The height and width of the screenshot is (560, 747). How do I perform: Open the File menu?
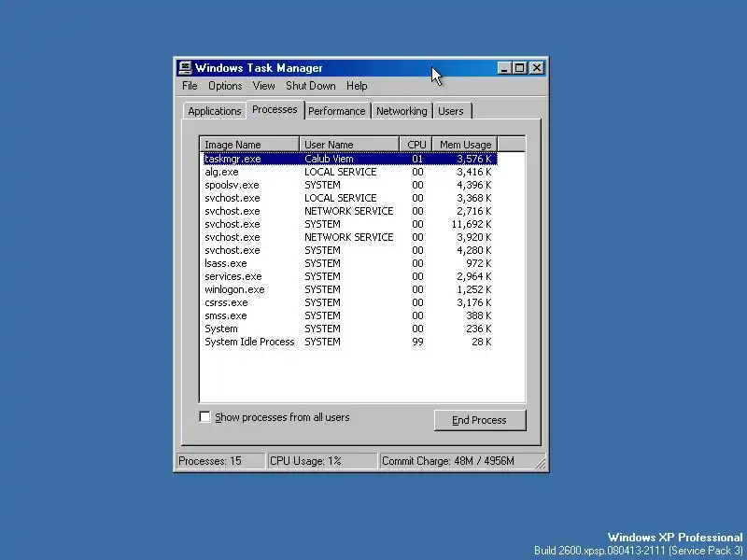(x=190, y=86)
